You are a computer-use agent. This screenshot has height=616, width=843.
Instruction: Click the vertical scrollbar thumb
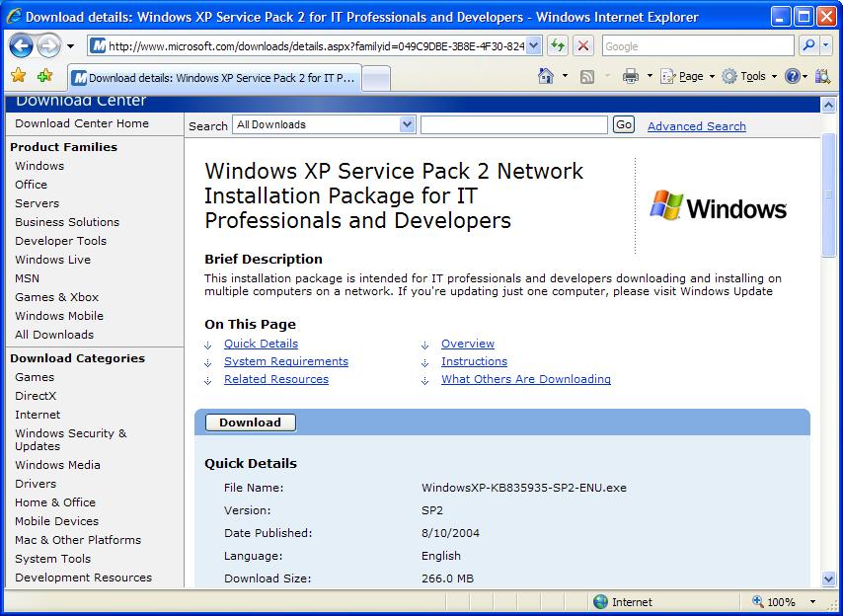coord(828,194)
